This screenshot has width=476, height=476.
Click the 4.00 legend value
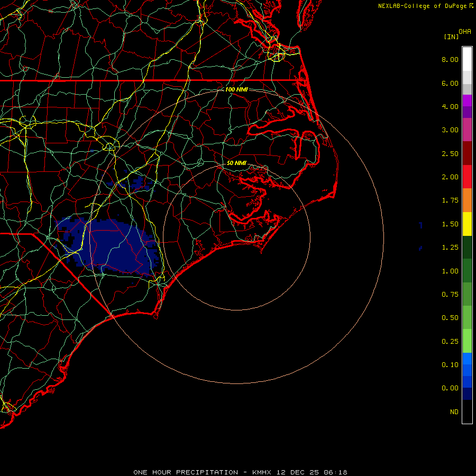coord(450,106)
